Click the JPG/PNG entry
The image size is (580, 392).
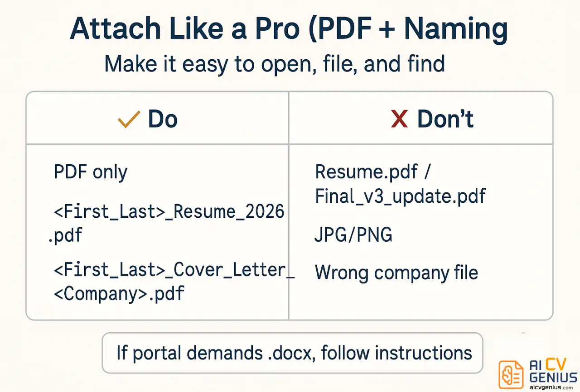pos(353,235)
